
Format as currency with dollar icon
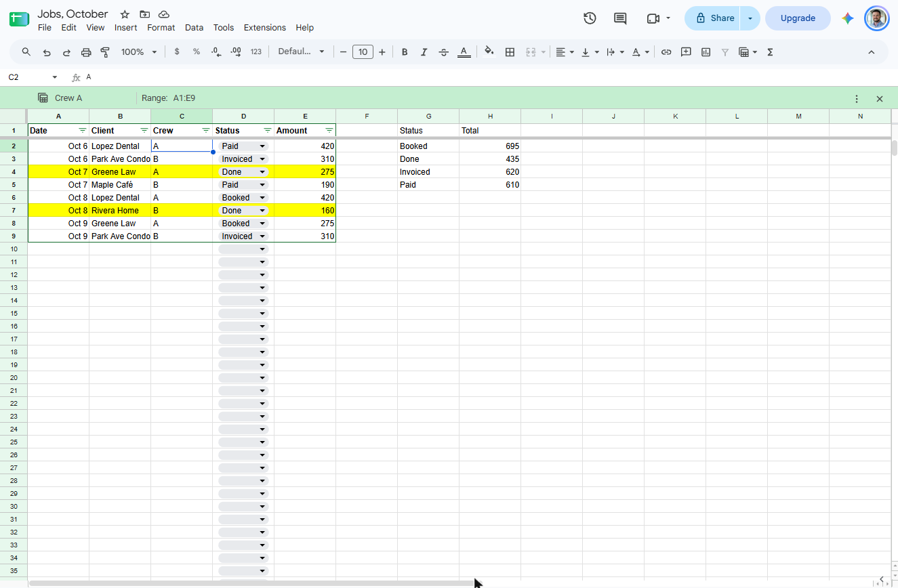click(177, 52)
